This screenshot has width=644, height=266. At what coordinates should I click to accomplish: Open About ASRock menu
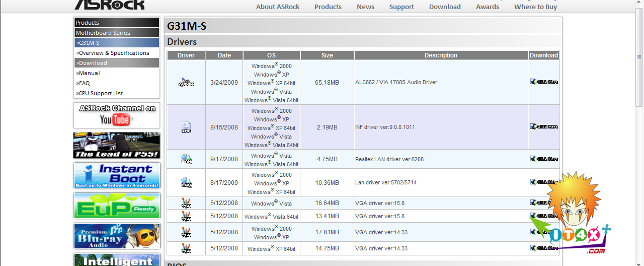coord(278,7)
